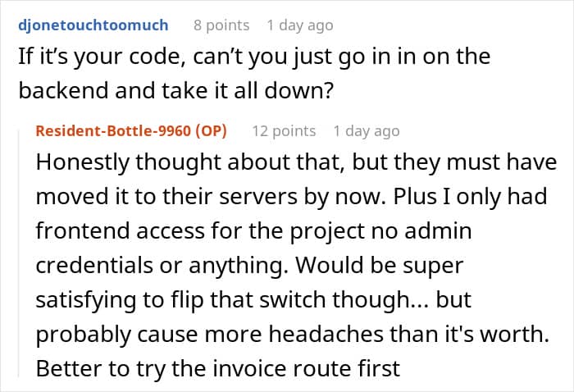Click the line 'Better to try the invoice route'
574x392 pixels.
coord(218,368)
